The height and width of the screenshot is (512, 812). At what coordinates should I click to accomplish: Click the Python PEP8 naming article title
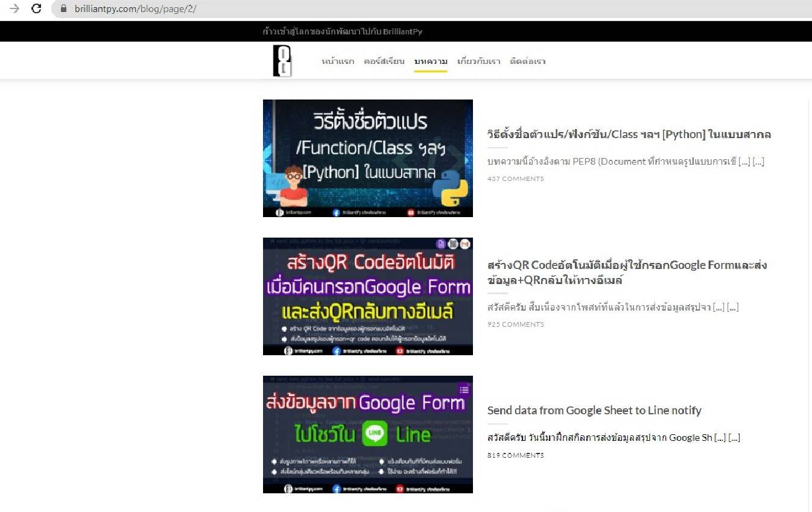(629, 134)
